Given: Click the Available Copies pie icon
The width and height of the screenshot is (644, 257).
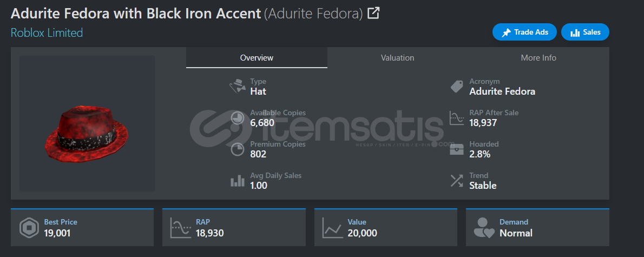Looking at the screenshot, I should coord(238,118).
